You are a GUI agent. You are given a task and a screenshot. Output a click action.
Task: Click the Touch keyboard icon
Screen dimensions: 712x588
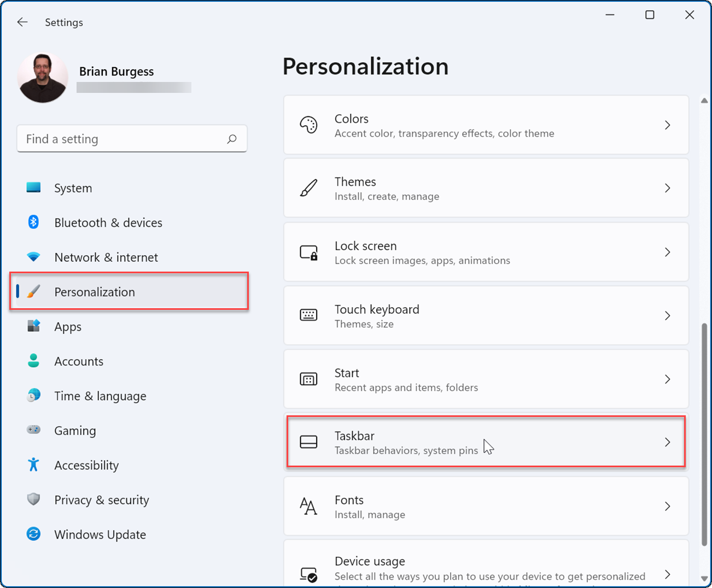[x=310, y=315]
